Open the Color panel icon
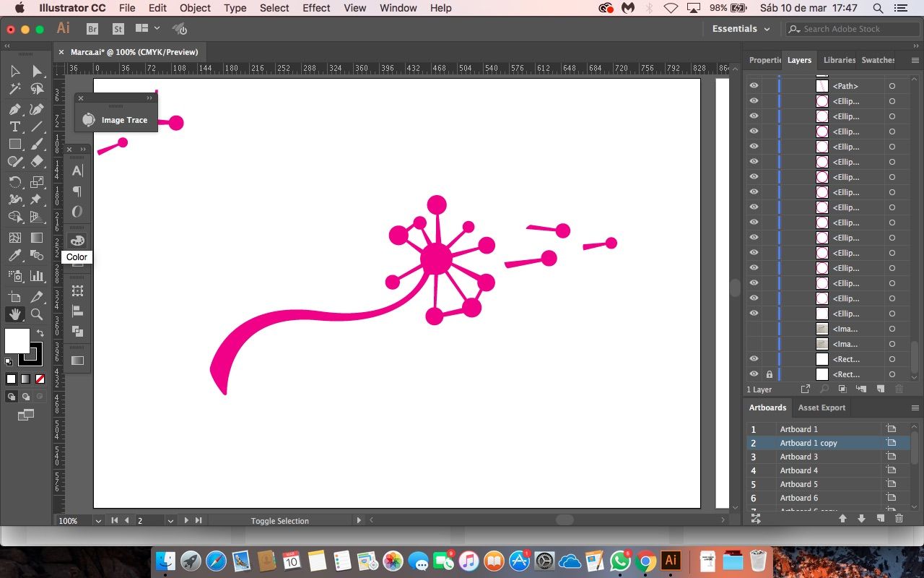Image resolution: width=924 pixels, height=578 pixels. point(77,241)
